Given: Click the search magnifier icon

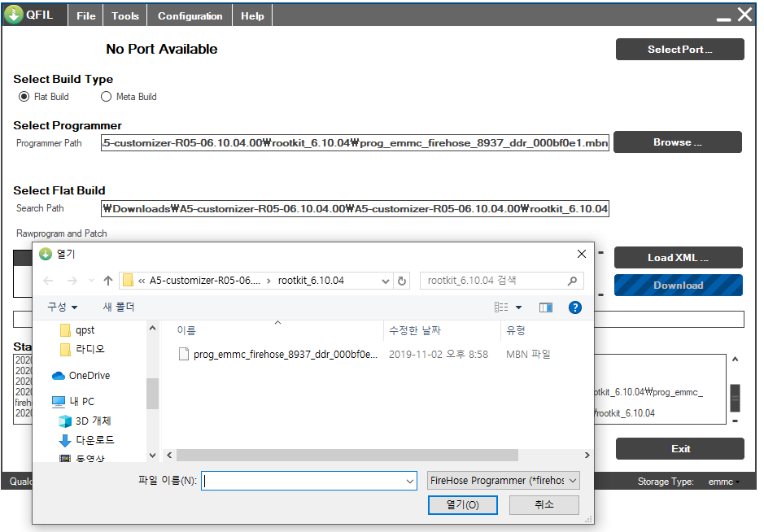Looking at the screenshot, I should (x=572, y=281).
